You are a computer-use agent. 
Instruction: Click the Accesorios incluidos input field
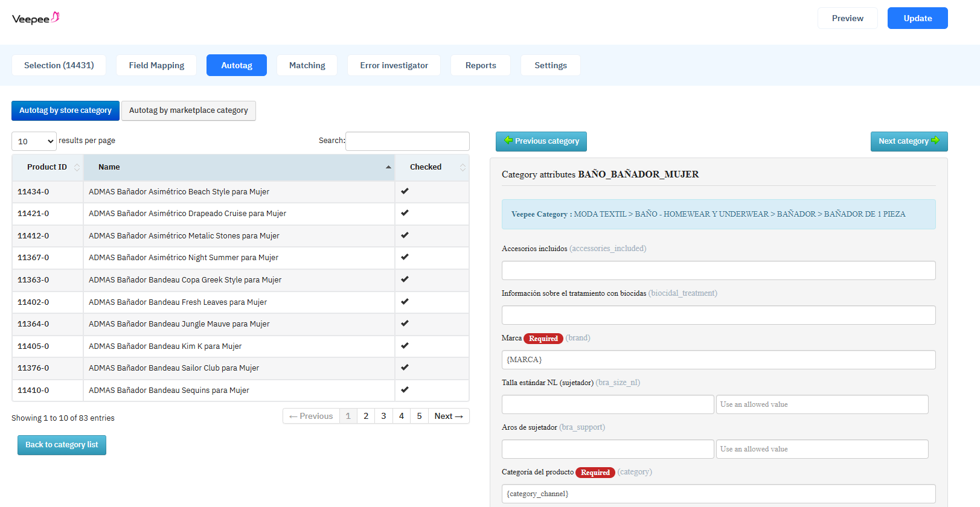pos(719,270)
